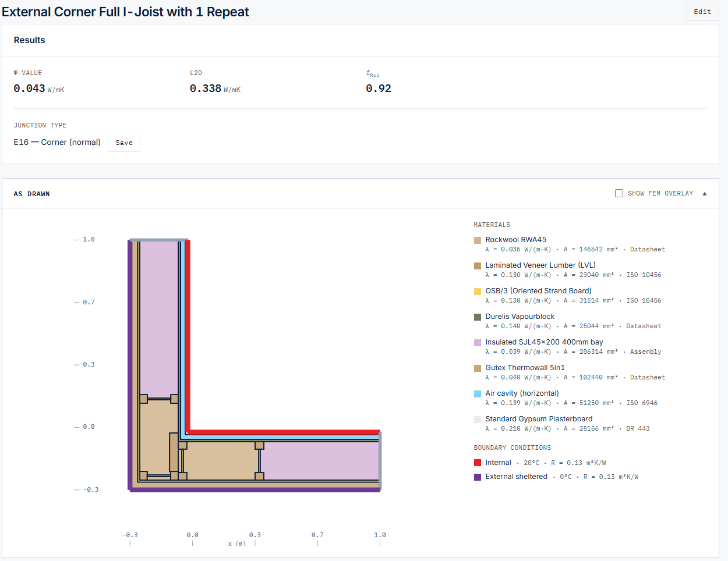728x561 pixels.
Task: Click the Insulated SJL45×200 400mm bay label
Action: 544,342
